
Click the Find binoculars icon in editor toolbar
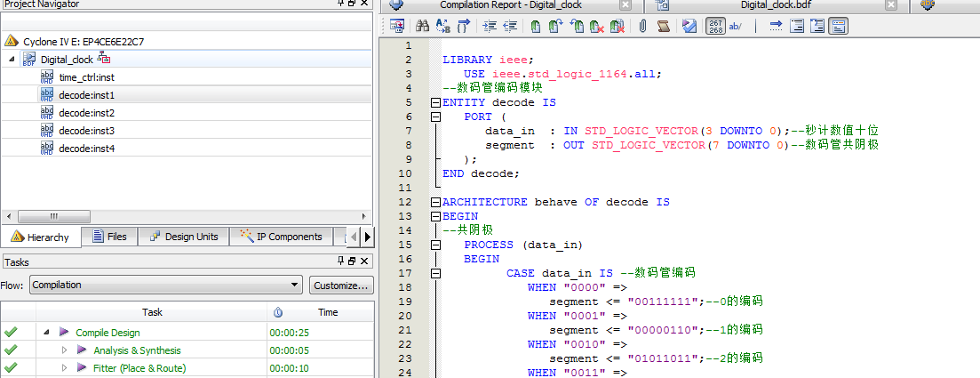click(x=423, y=27)
